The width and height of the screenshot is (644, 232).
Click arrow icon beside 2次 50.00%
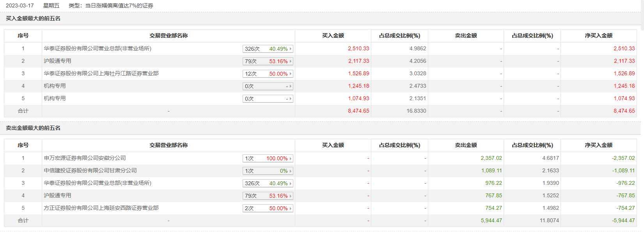(x=291, y=208)
